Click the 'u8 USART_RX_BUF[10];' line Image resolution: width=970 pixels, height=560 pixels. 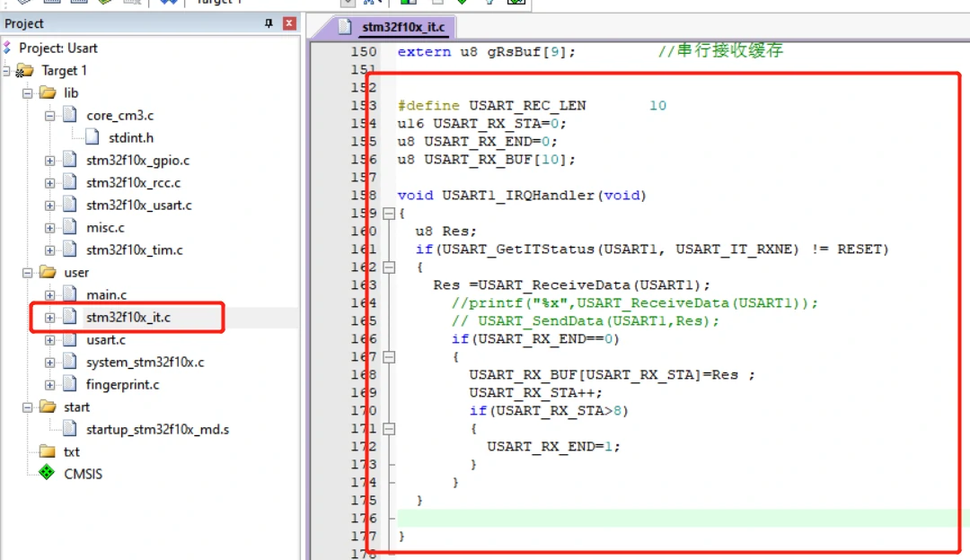click(x=486, y=160)
